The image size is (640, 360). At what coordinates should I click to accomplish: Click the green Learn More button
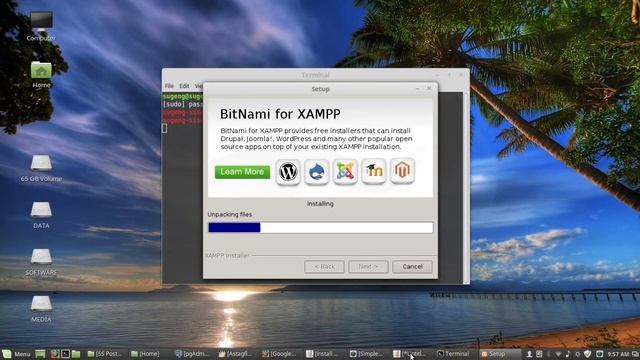coord(242,172)
